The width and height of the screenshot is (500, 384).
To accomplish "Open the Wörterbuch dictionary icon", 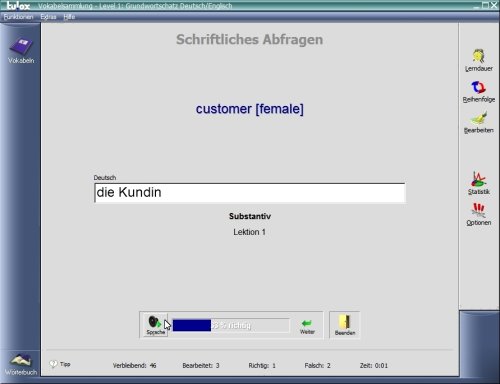I will (21, 364).
